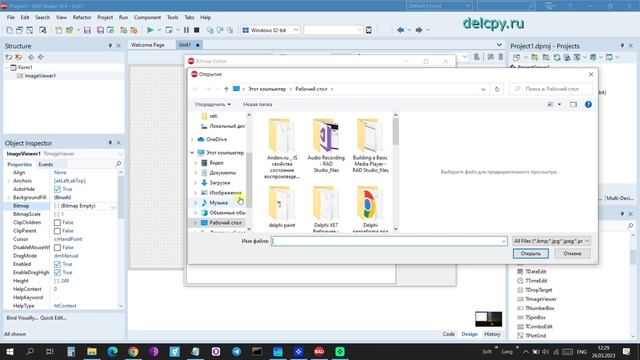Switch to the Code view tab

coord(449,334)
